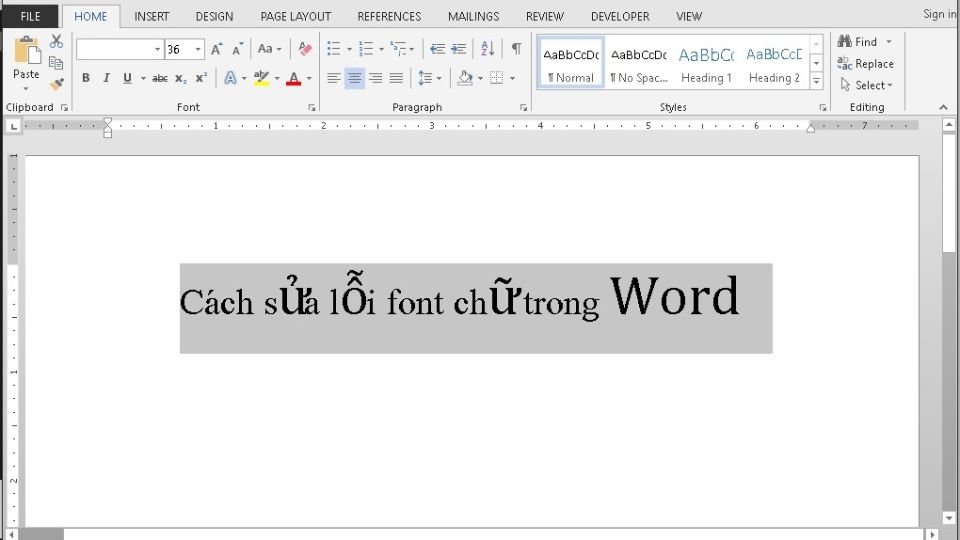
Task: Open the Underline style dropdown arrow
Action: (143, 78)
